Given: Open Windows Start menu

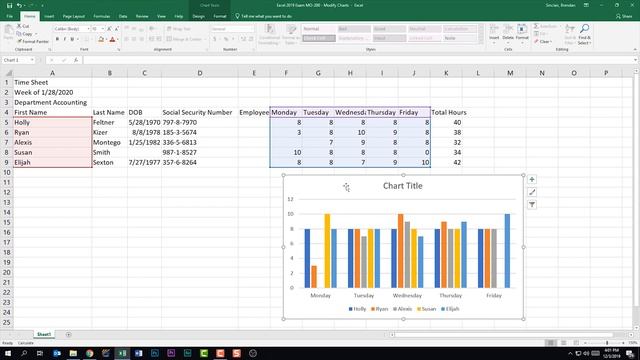Looking at the screenshot, I should [x=8, y=353].
